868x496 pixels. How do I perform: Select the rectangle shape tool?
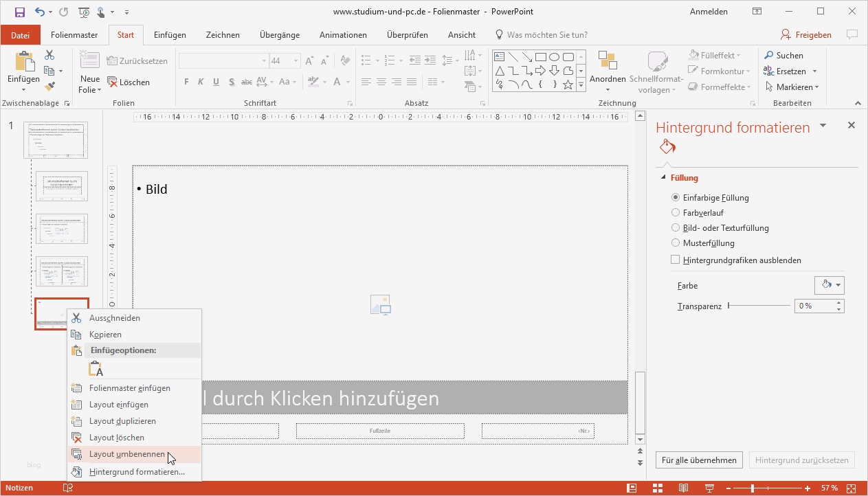541,56
